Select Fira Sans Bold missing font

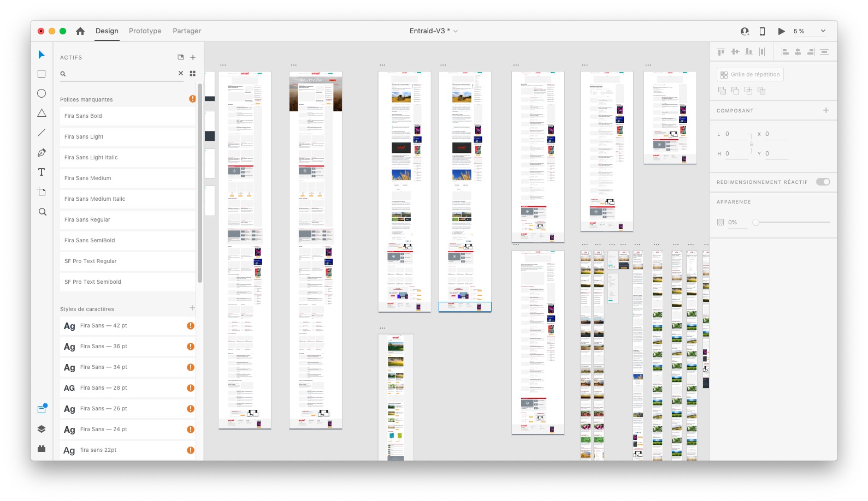[128, 116]
